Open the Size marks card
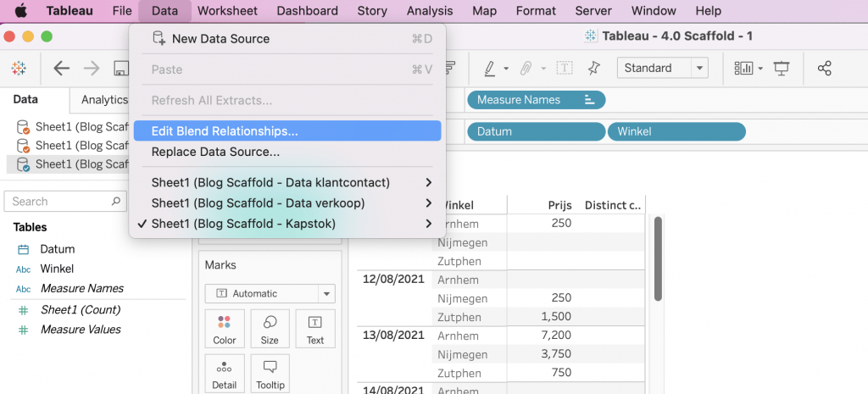Viewport: 868px width, 394px height. coord(270,330)
